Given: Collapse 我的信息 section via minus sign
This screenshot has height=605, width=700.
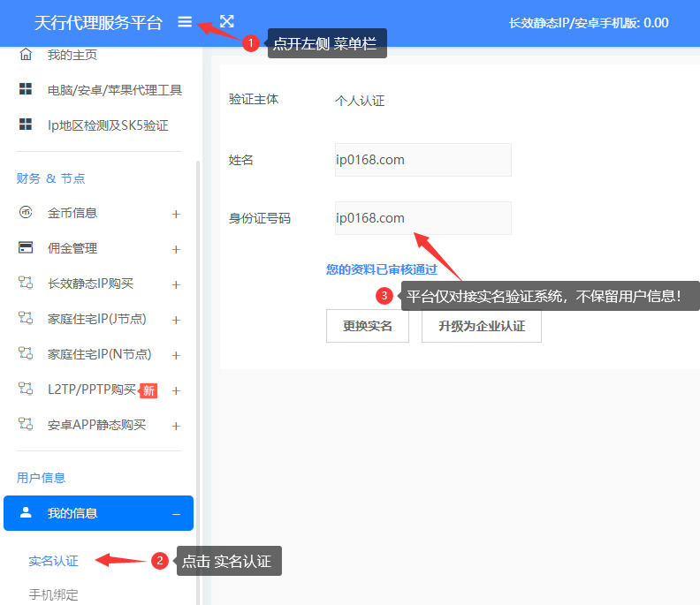Looking at the screenshot, I should [176, 513].
